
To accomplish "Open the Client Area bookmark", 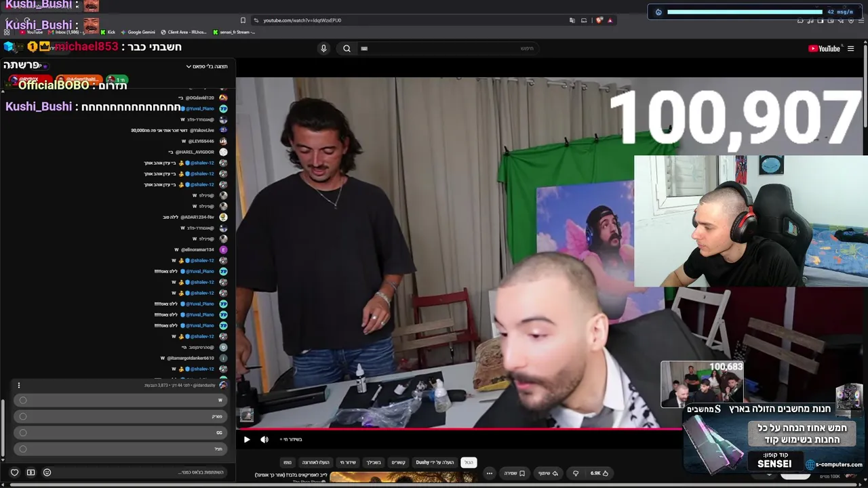I will pyautogui.click(x=183, y=32).
